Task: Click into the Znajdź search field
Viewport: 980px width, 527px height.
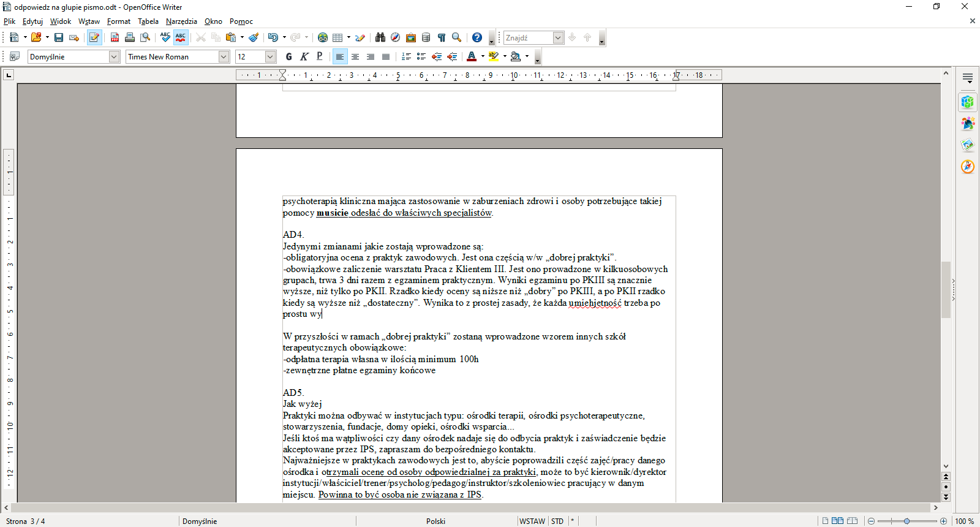Action: (x=528, y=37)
